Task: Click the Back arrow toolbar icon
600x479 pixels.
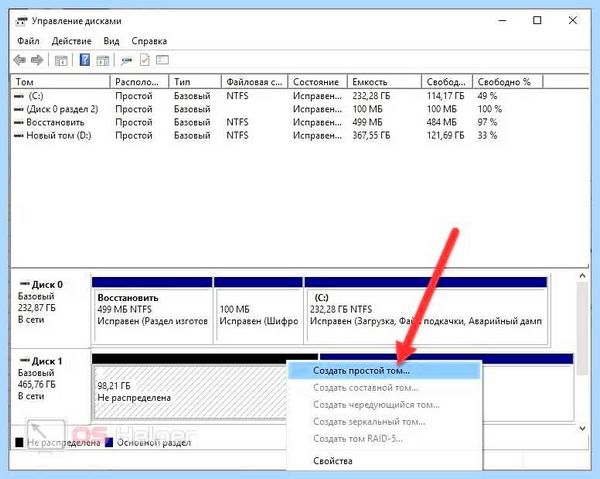Action: point(20,60)
